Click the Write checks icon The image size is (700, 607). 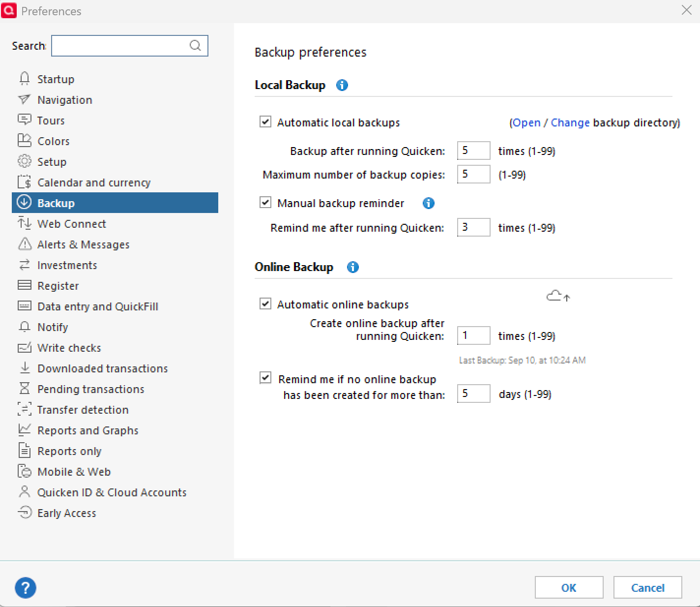click(x=24, y=347)
